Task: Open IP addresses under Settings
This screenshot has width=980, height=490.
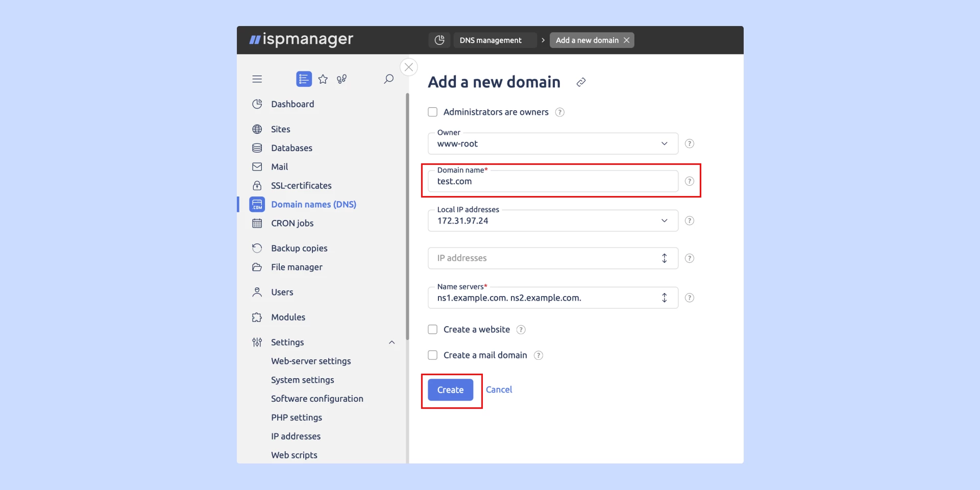Action: [x=296, y=436]
